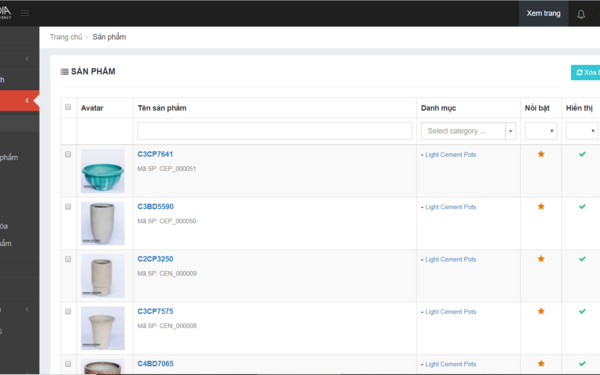This screenshot has height=375, width=600.
Task: Open Light Cement Pots category for C4BD7065
Action: pyautogui.click(x=450, y=364)
